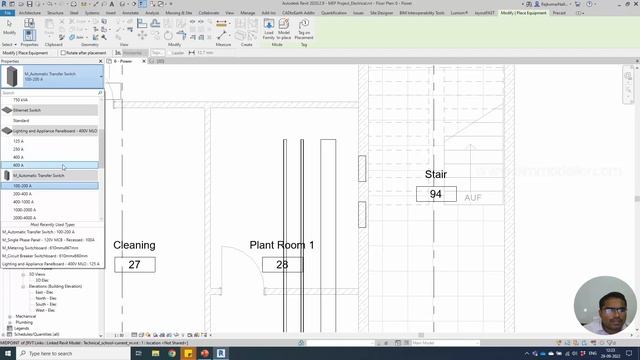The width and height of the screenshot is (640, 360).
Task: Open the File menu tab
Action: [7, 13]
